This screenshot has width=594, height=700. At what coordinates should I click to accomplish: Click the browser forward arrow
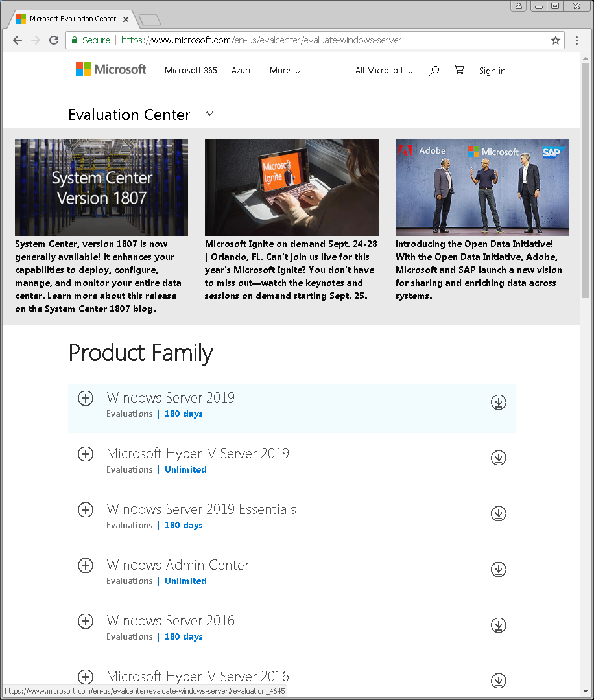pos(36,40)
